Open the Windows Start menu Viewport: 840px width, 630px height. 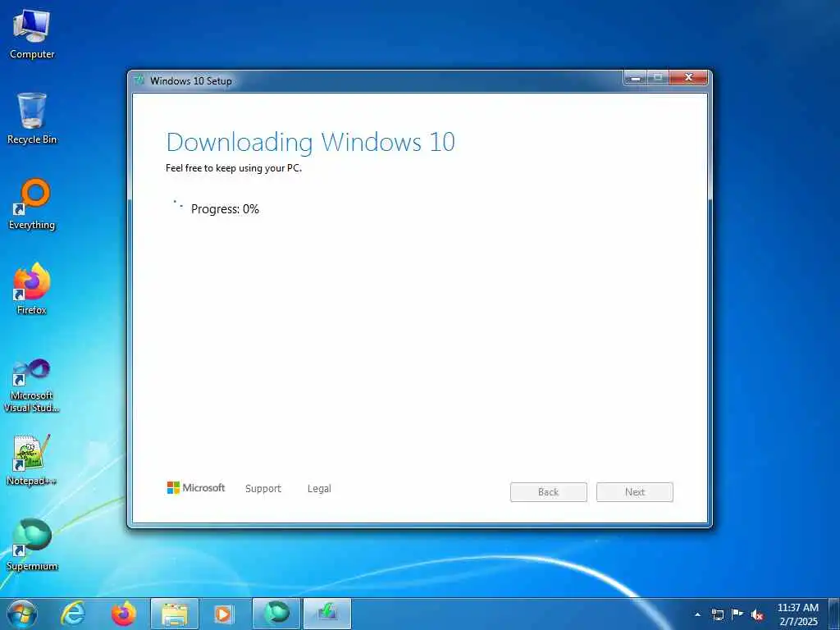coord(22,614)
